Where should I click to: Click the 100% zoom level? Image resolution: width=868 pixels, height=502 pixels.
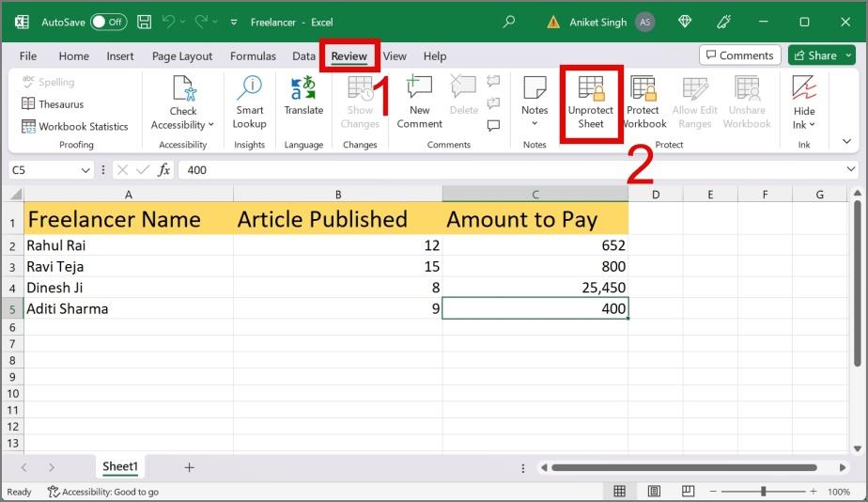[838, 492]
